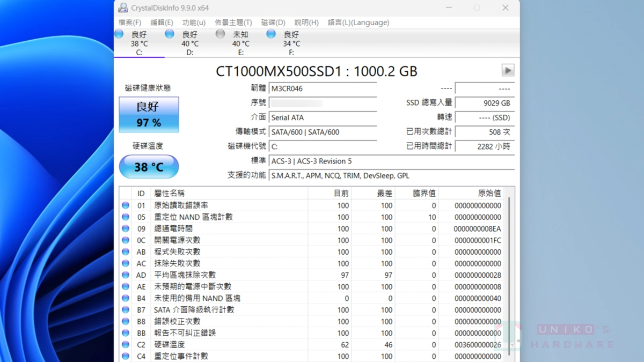Click status orb for attribute C2
This screenshot has width=644, height=362.
point(126,344)
